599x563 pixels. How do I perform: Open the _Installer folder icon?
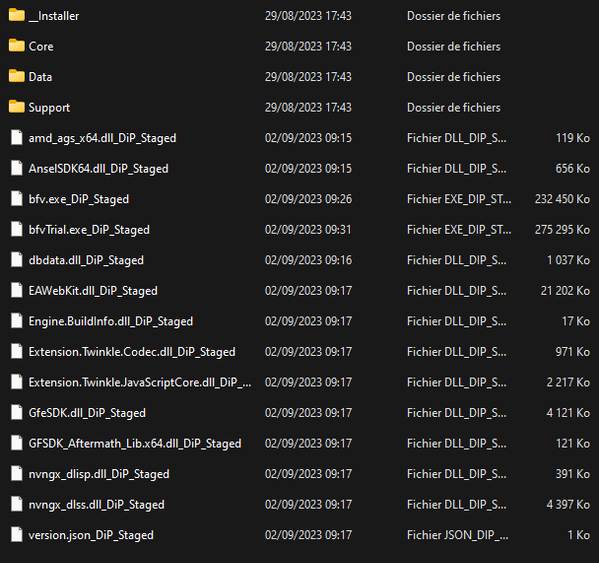(17, 16)
